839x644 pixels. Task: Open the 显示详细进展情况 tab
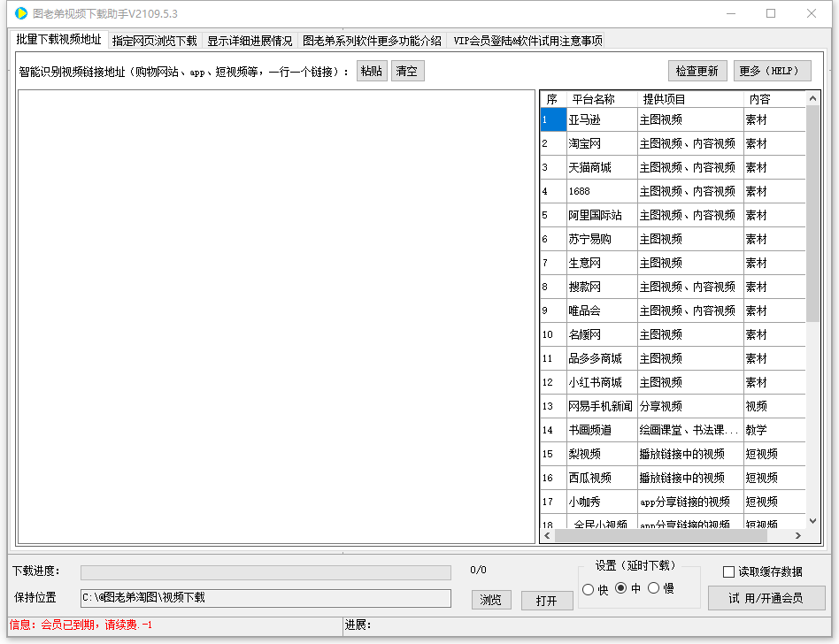click(x=250, y=41)
